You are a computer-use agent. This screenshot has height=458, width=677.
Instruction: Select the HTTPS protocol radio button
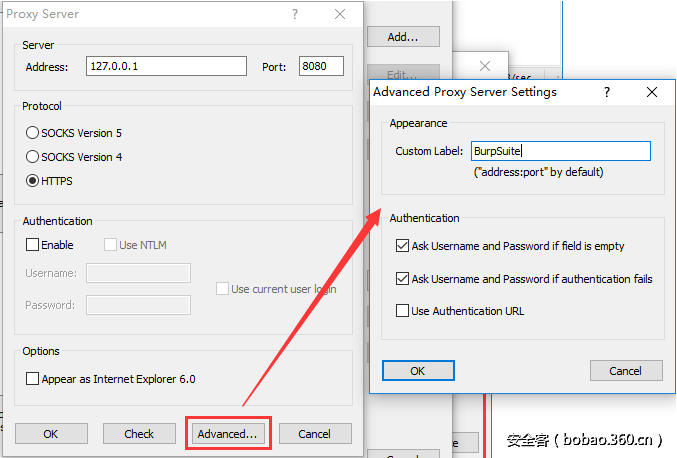[x=32, y=180]
